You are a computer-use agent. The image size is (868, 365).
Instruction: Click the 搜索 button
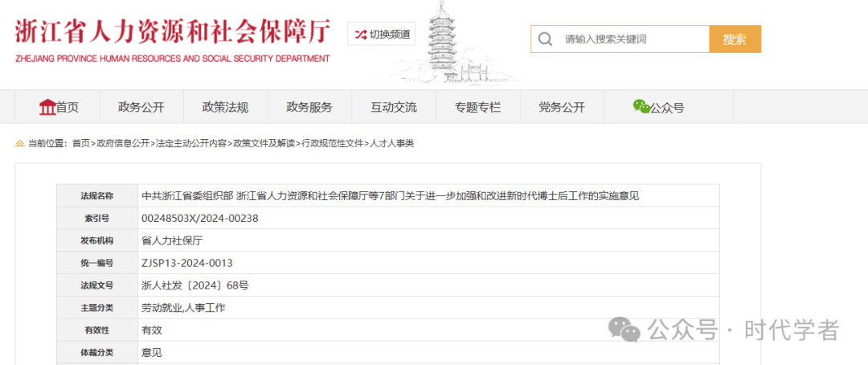tap(735, 39)
